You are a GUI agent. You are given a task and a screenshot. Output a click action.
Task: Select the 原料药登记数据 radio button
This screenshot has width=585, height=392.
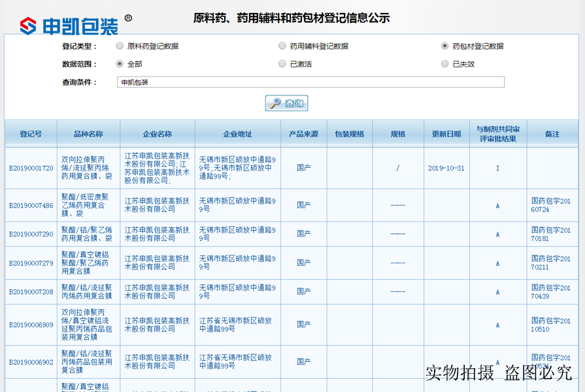119,46
